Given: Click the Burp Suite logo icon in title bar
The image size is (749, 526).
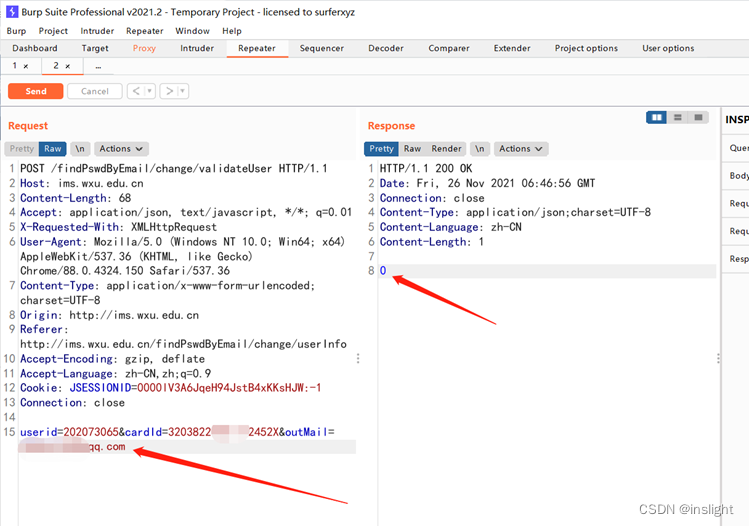Looking at the screenshot, I should pos(12,11).
